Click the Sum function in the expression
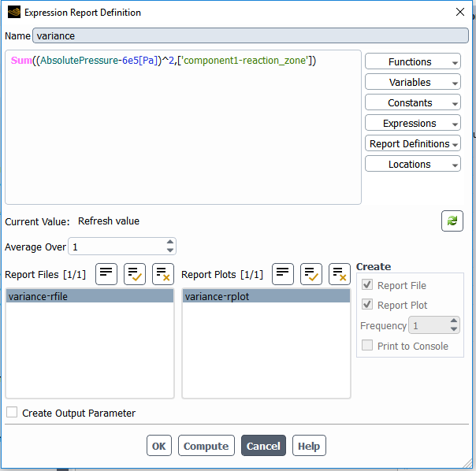Viewport: 476px width, 471px height. 21,61
